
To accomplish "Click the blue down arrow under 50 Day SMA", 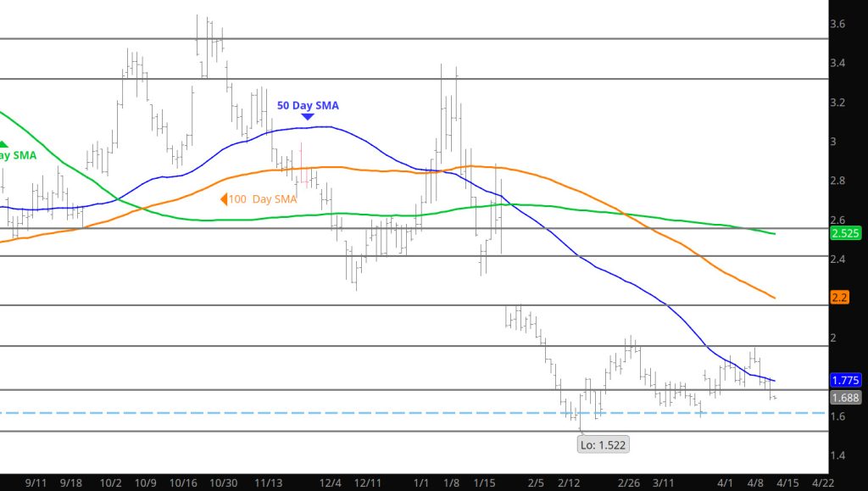I will (308, 116).
